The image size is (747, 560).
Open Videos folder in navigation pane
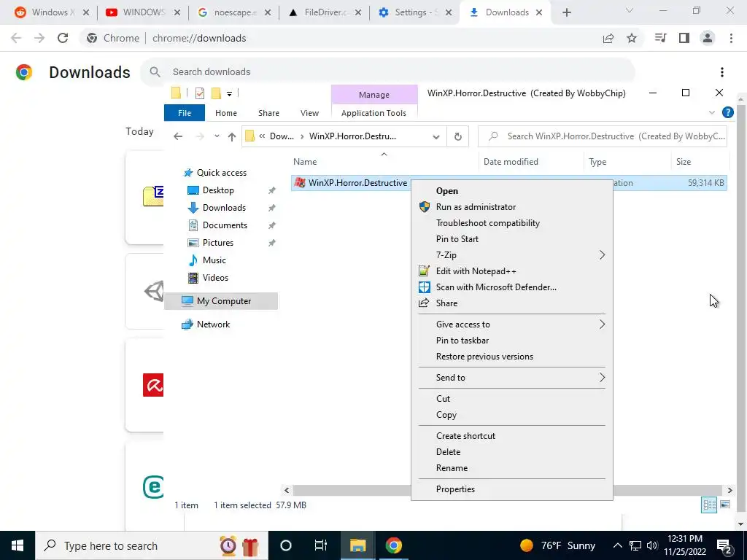(215, 278)
